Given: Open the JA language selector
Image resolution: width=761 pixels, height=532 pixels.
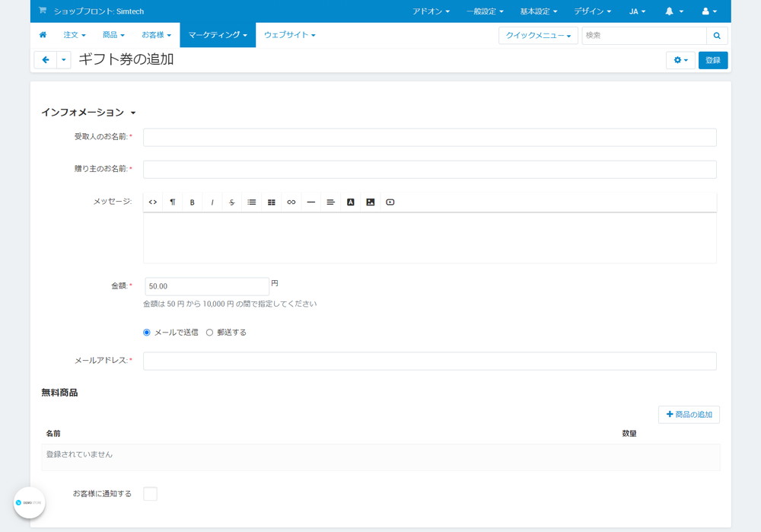Looking at the screenshot, I should pos(637,11).
